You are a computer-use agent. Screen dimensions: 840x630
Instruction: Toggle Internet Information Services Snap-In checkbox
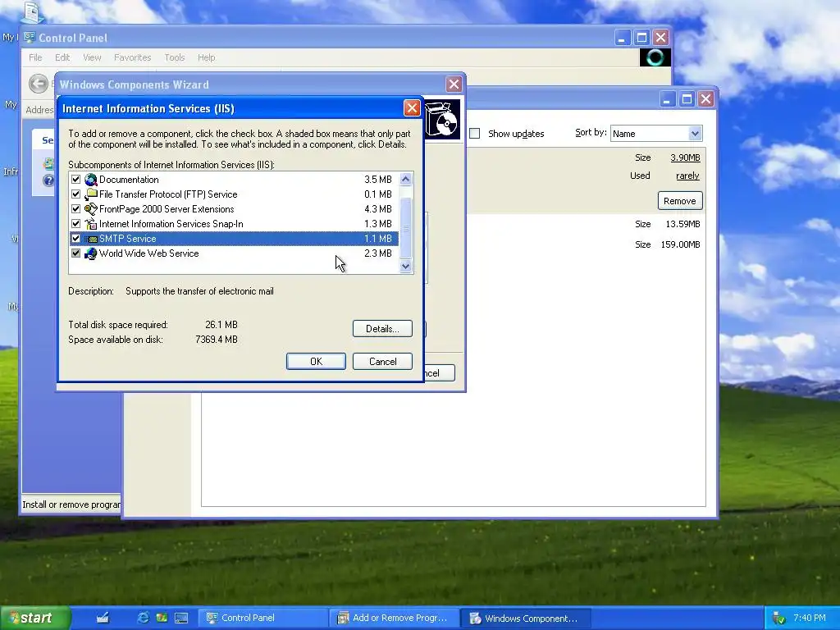[x=76, y=224]
